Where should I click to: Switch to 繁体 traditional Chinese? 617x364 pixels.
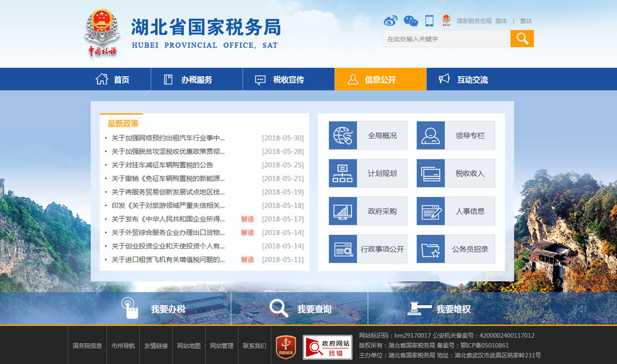point(525,21)
